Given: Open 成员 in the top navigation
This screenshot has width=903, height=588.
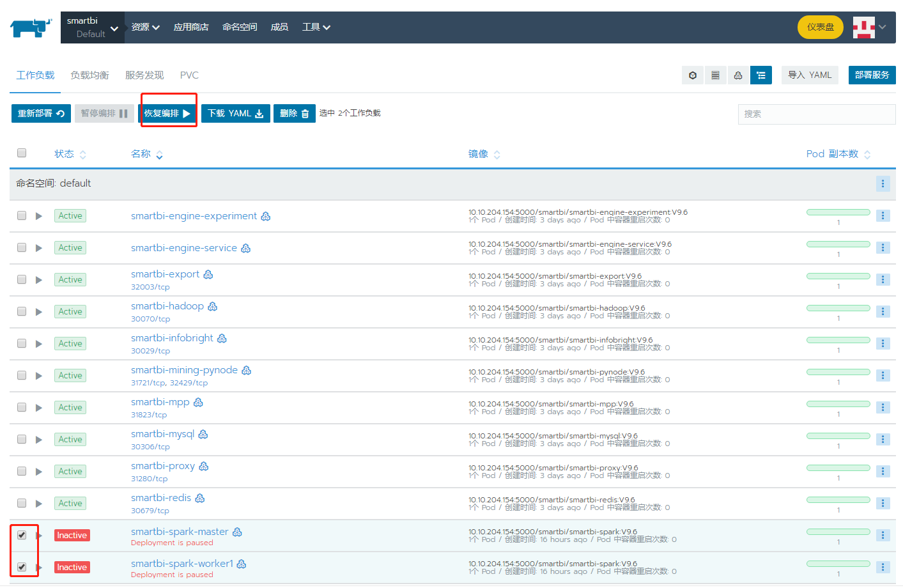Looking at the screenshot, I should pyautogui.click(x=279, y=27).
